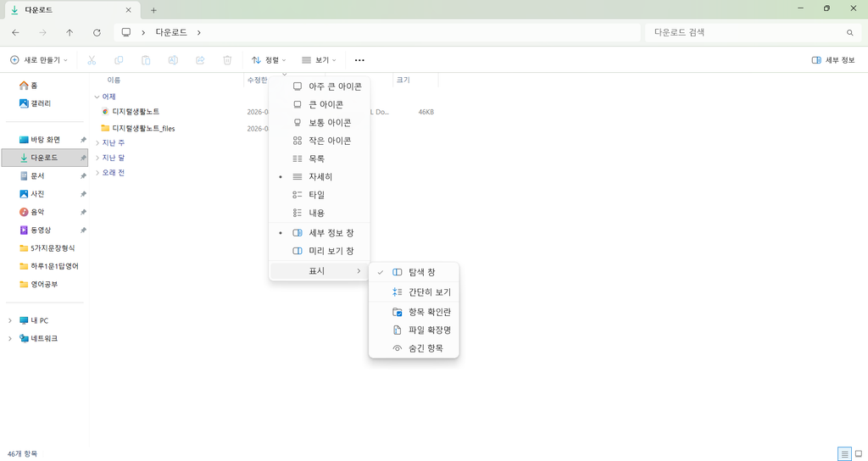Open the 하루1문1답영어 folder
The height and width of the screenshot is (461, 868).
click(54, 266)
